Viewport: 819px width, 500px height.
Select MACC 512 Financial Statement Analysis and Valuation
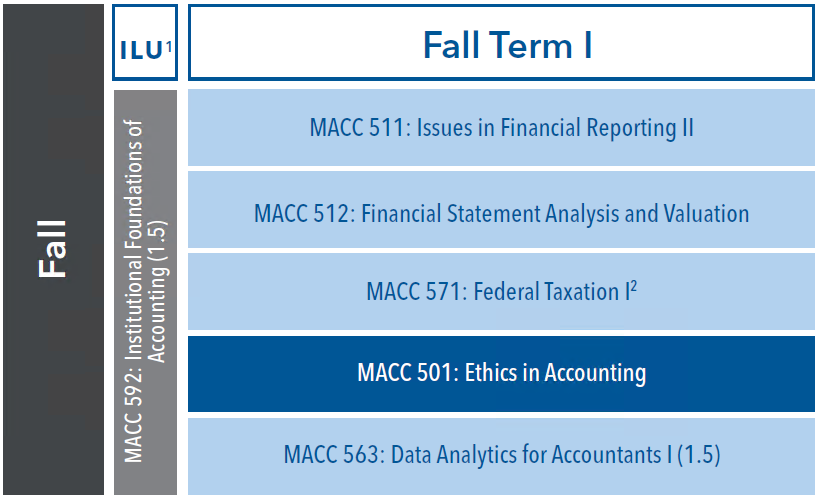pos(501,210)
